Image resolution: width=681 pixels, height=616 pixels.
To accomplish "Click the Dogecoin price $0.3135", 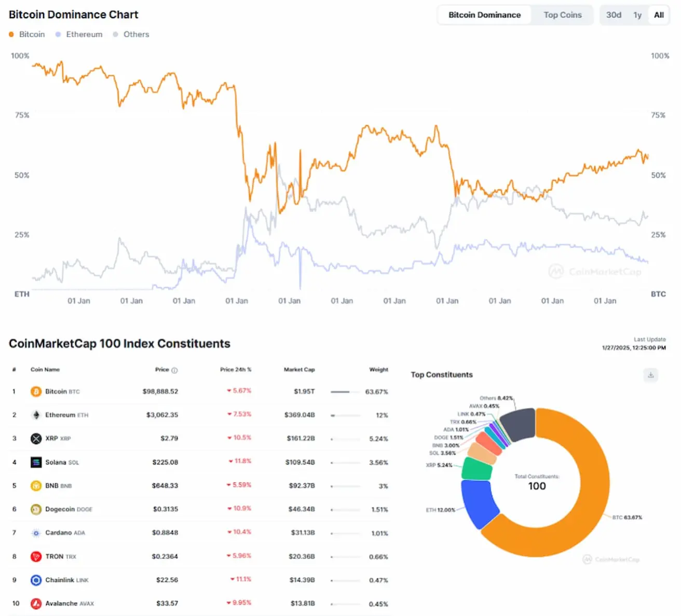I will (x=166, y=510).
